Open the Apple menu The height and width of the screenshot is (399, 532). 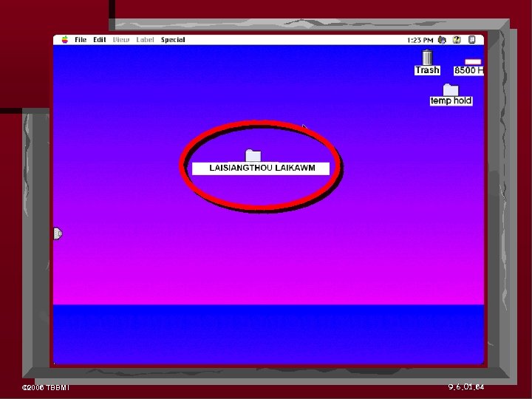[65, 40]
